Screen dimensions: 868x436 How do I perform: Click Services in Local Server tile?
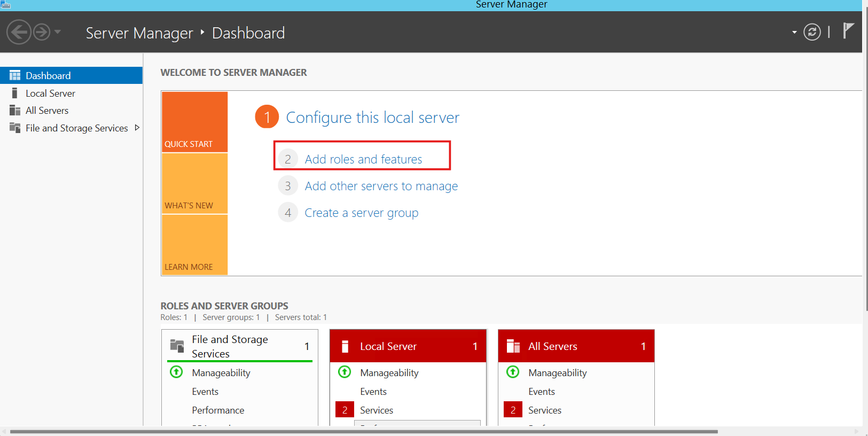click(377, 410)
